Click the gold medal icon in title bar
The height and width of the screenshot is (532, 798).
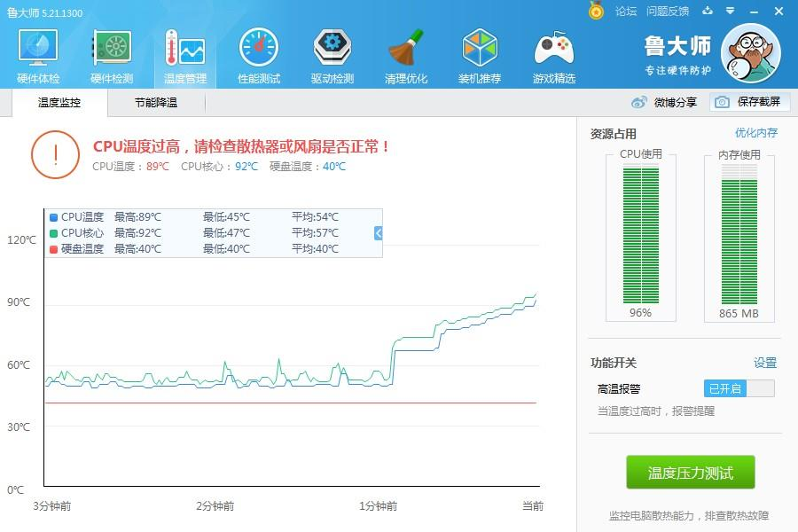pyautogui.click(x=597, y=11)
